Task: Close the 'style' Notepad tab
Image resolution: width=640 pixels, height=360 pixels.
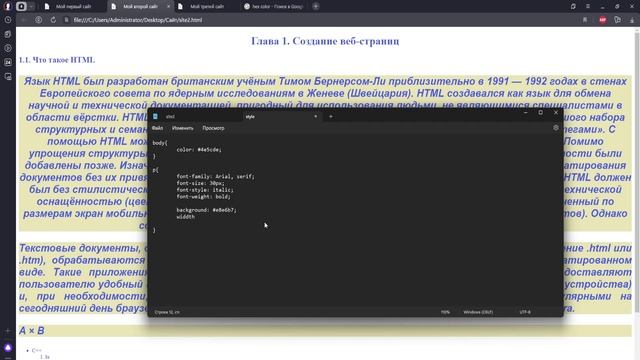Action: click(x=316, y=117)
